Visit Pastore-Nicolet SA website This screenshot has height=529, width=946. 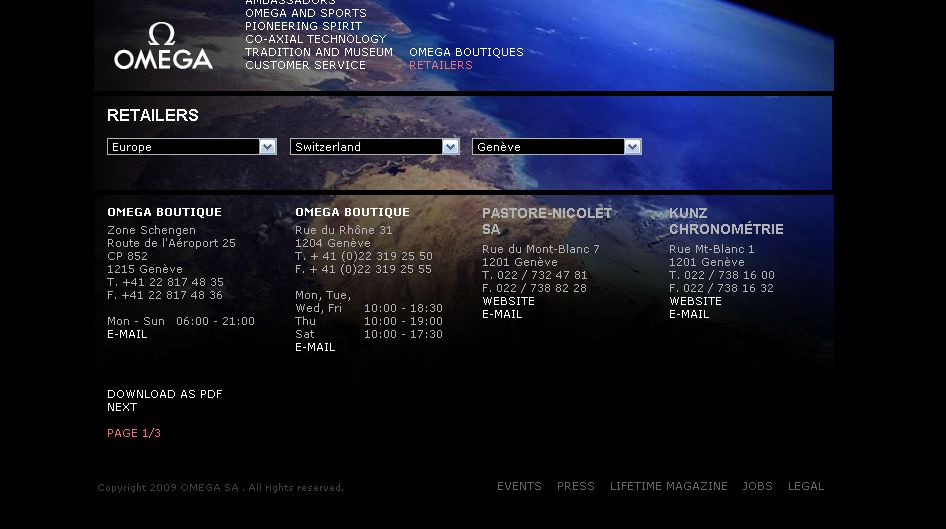point(508,301)
